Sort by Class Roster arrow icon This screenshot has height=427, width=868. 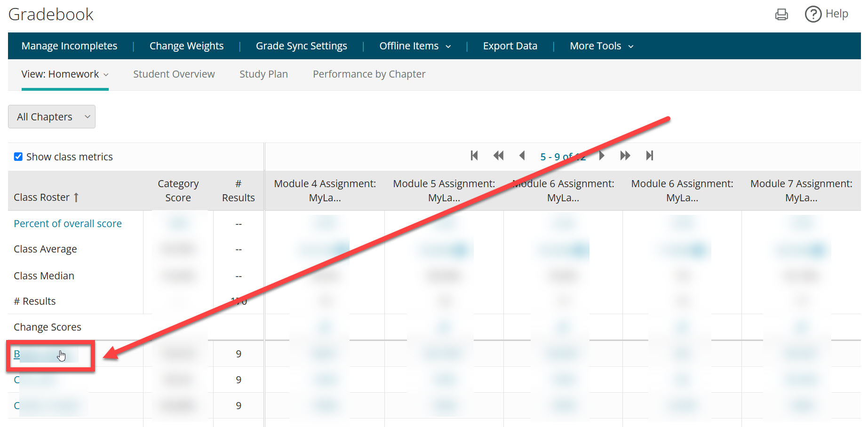pos(76,198)
